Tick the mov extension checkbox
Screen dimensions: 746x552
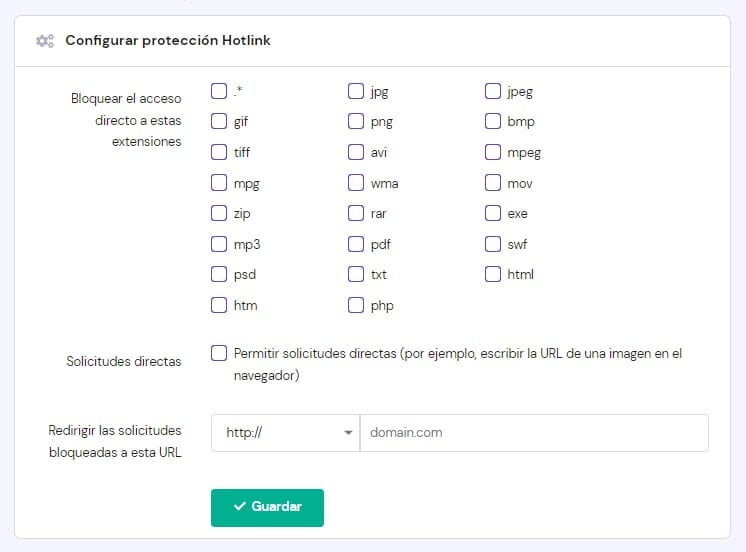pyautogui.click(x=493, y=183)
